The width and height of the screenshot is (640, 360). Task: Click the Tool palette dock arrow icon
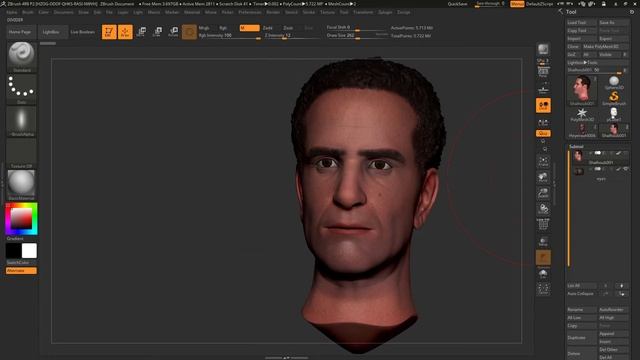coord(560,12)
